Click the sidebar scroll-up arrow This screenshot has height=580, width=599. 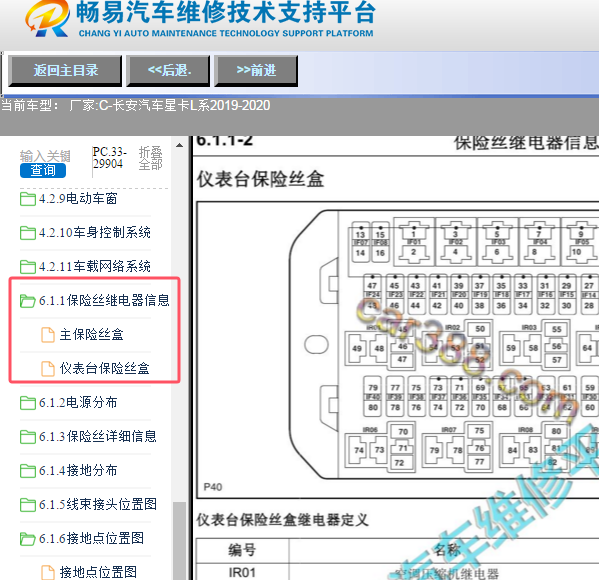coord(179,145)
